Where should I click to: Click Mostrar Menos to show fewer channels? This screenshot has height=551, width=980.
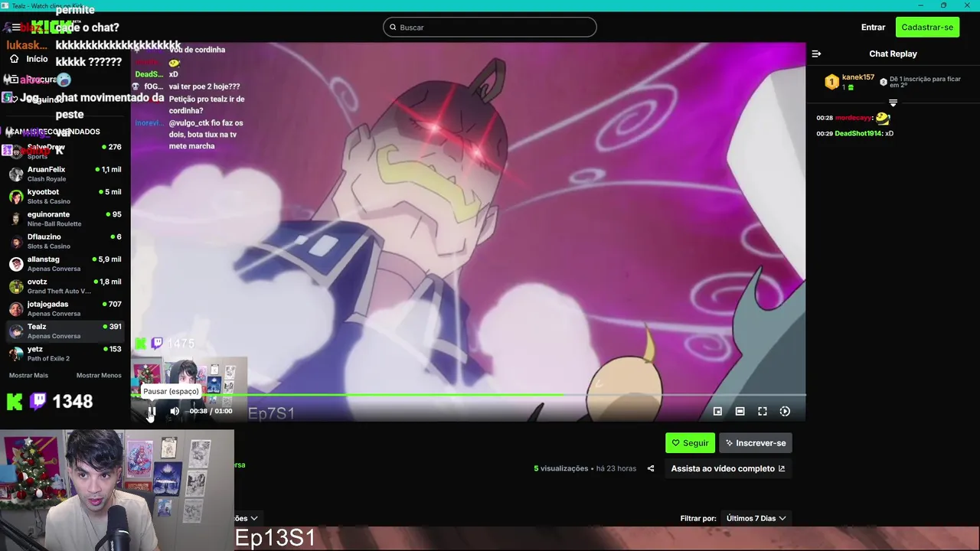(x=99, y=376)
